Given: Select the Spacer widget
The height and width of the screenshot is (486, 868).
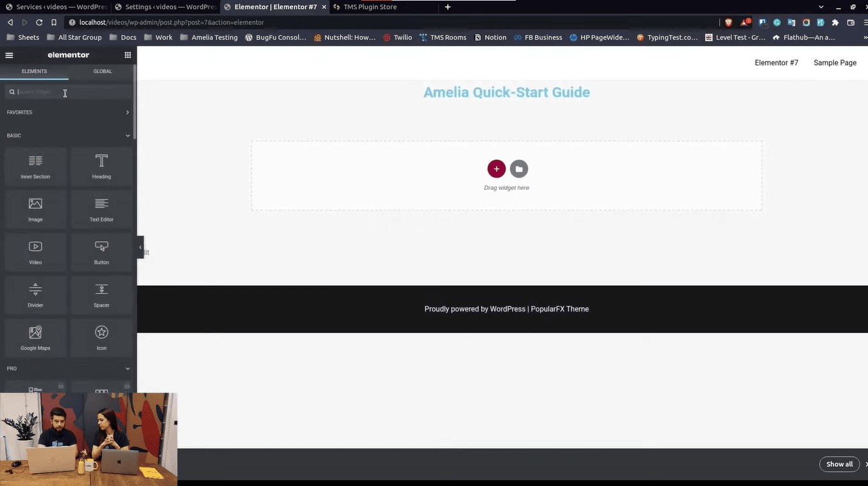Looking at the screenshot, I should [101, 296].
